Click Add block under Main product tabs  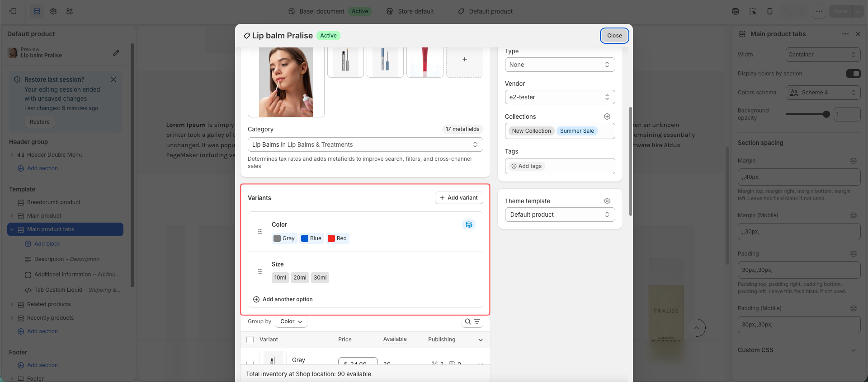click(42, 244)
